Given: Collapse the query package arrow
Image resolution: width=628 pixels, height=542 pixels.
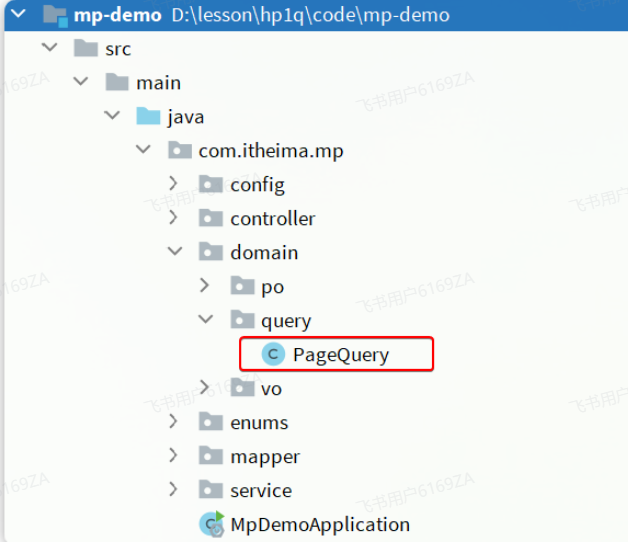Looking at the screenshot, I should coord(205,320).
